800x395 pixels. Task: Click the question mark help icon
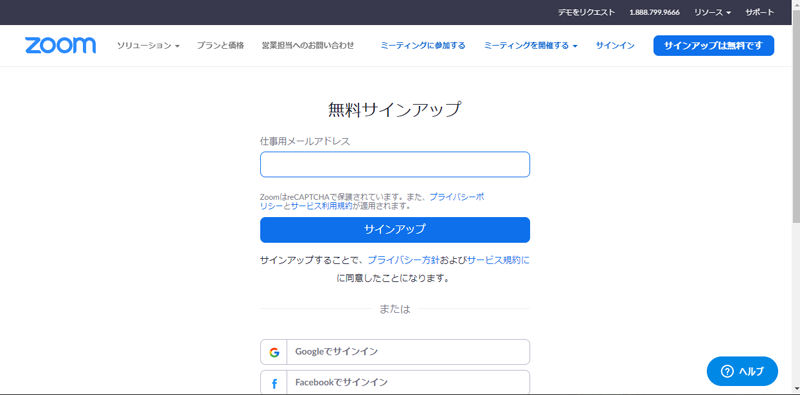(x=727, y=371)
